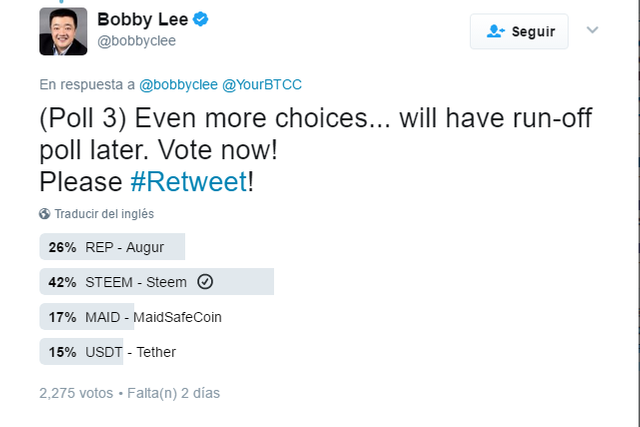Image resolution: width=640 pixels, height=427 pixels.
Task: Select the MAID - MaidSafeCoin poll option
Action: coord(131,317)
